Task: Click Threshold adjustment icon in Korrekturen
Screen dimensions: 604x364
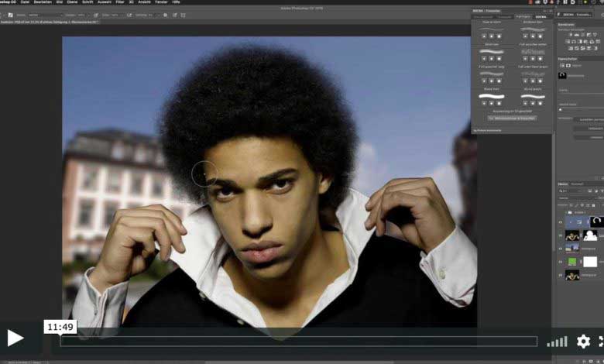Action: click(x=582, y=48)
